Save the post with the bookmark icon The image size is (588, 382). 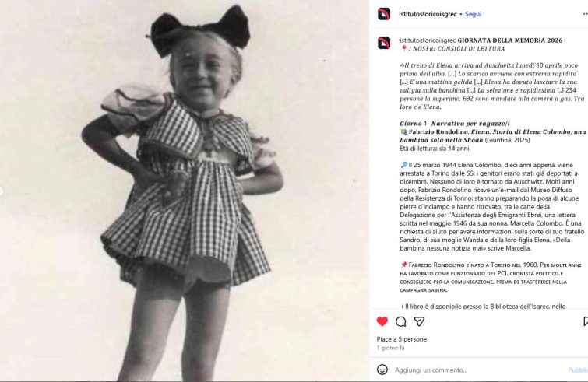tap(586, 321)
